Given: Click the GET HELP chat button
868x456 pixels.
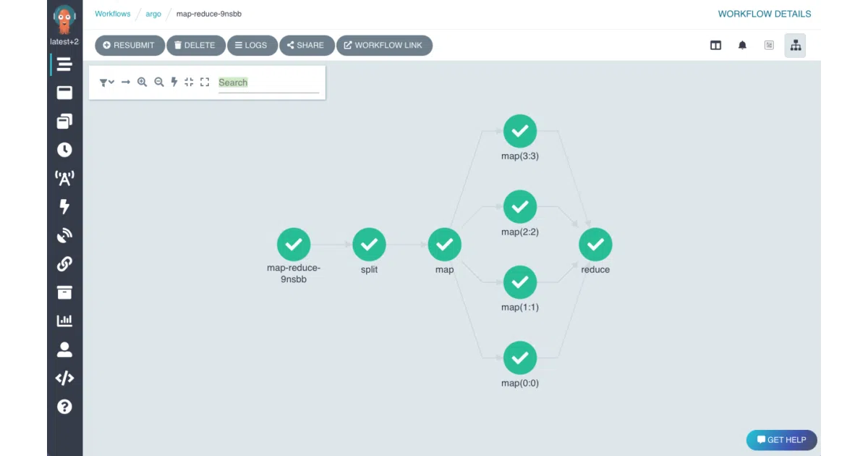Looking at the screenshot, I should point(782,440).
